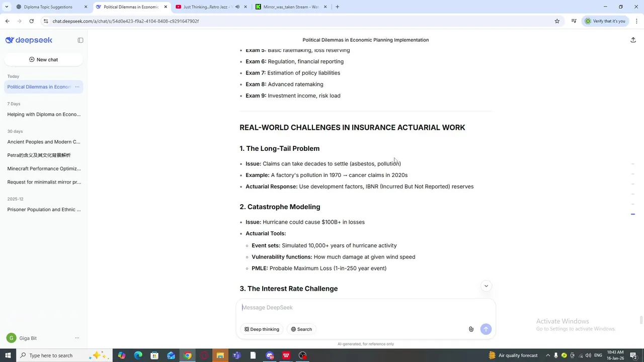The image size is (644, 362).
Task: Open a new browser tab
Action: pyautogui.click(x=337, y=7)
